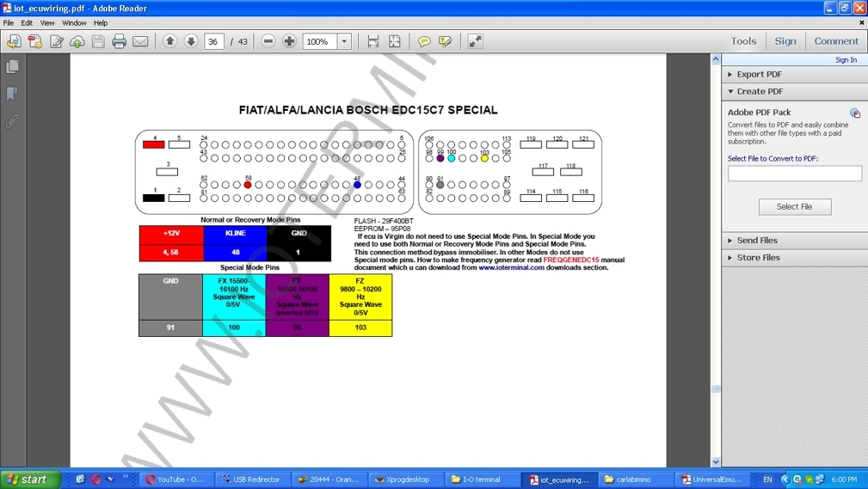
Task: Open attachments paperclip panel icon
Action: pos(12,120)
